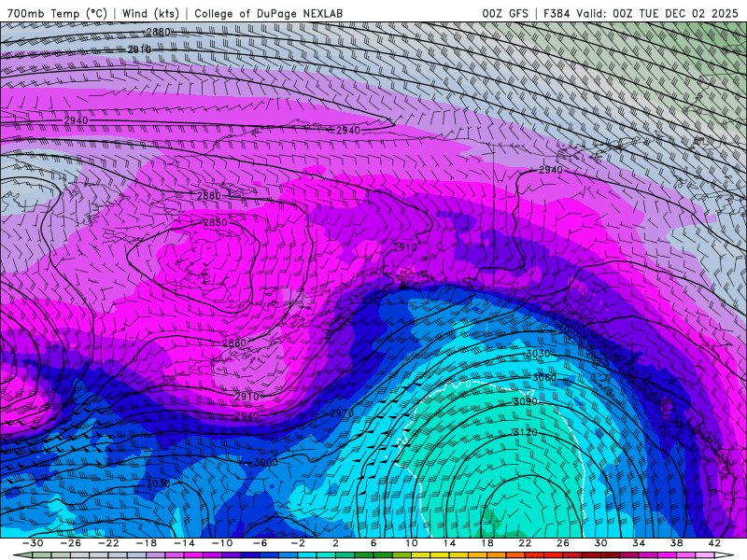Click the 'F384 Valid: 00Z TUE DEC 02 2025' text
Screen dimensions: 747x560
pos(641,13)
